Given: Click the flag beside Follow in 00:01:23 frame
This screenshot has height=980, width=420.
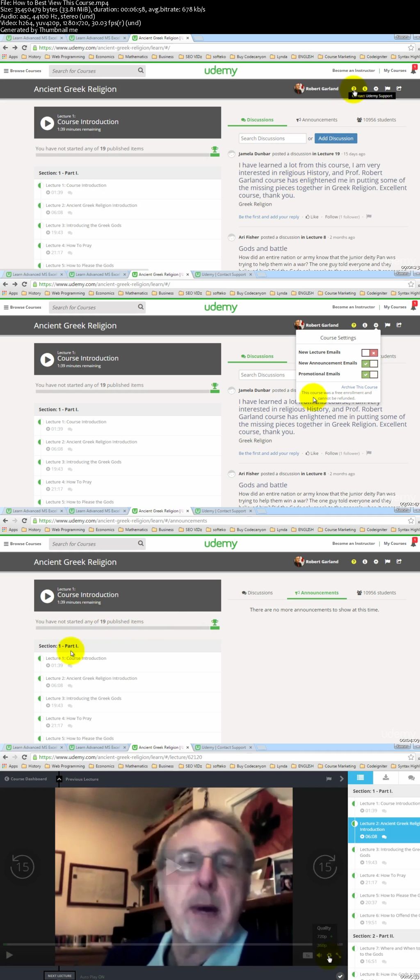Looking at the screenshot, I should (369, 216).
